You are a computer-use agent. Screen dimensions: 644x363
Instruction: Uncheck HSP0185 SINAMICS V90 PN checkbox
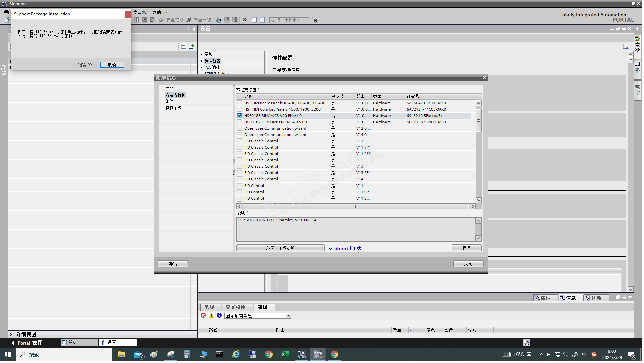[x=240, y=116]
